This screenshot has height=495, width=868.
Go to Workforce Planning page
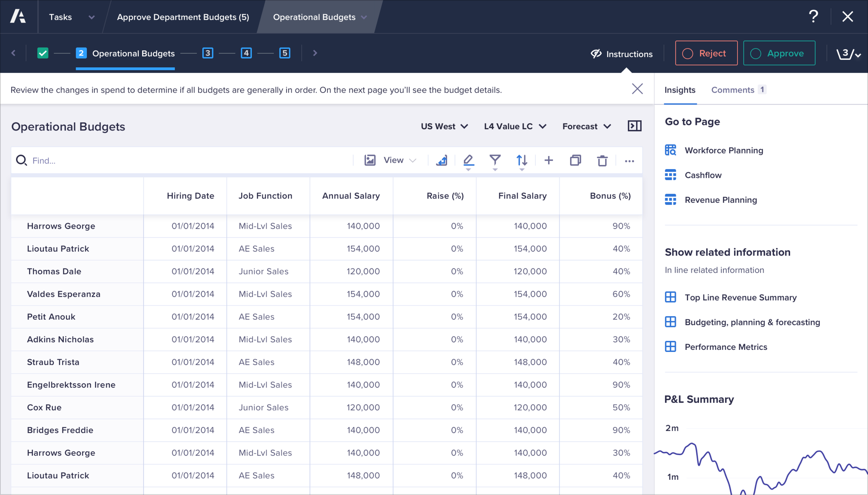pyautogui.click(x=724, y=150)
